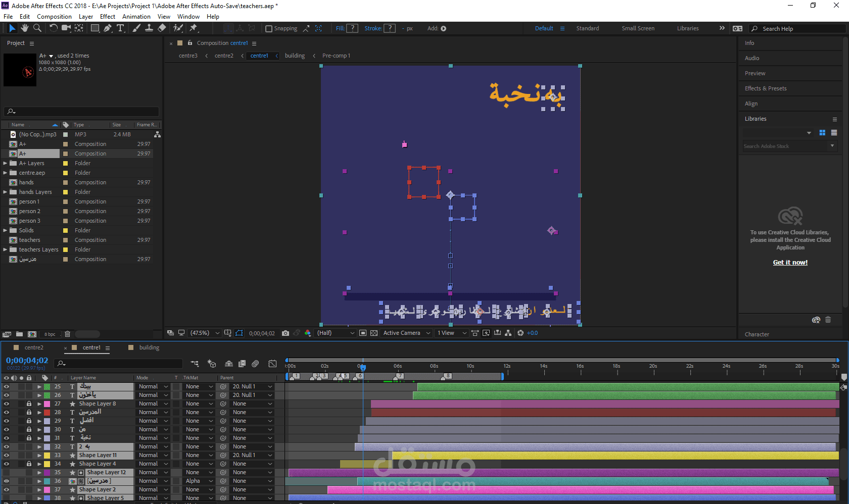The image size is (849, 504).
Task: Switch to the centre2 timeline tab
Action: [34, 348]
